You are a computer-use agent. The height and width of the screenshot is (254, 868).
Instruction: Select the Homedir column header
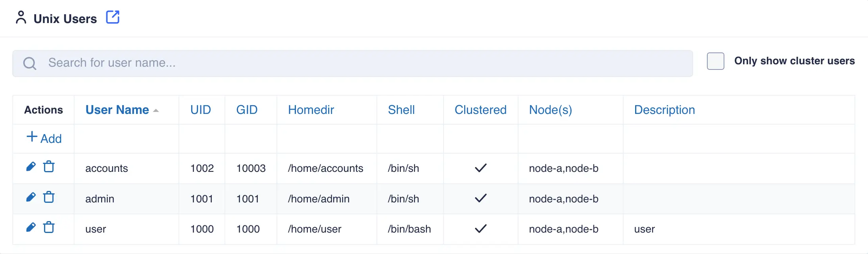[311, 110]
